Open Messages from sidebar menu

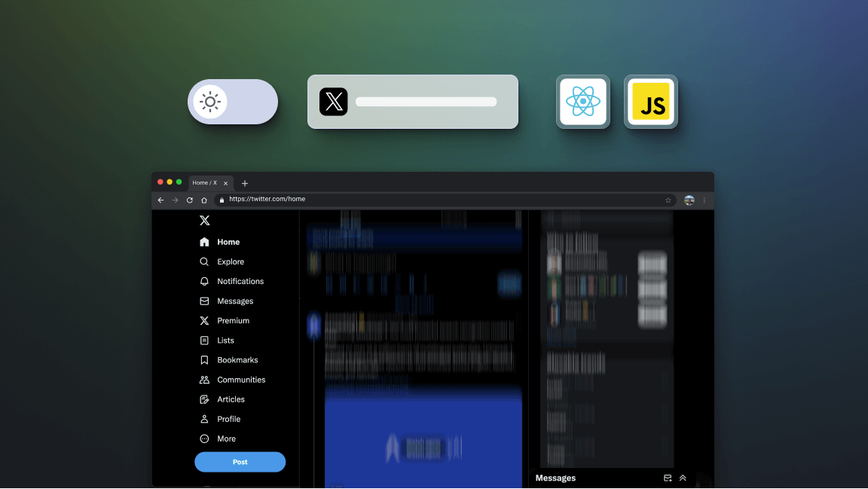pos(235,301)
